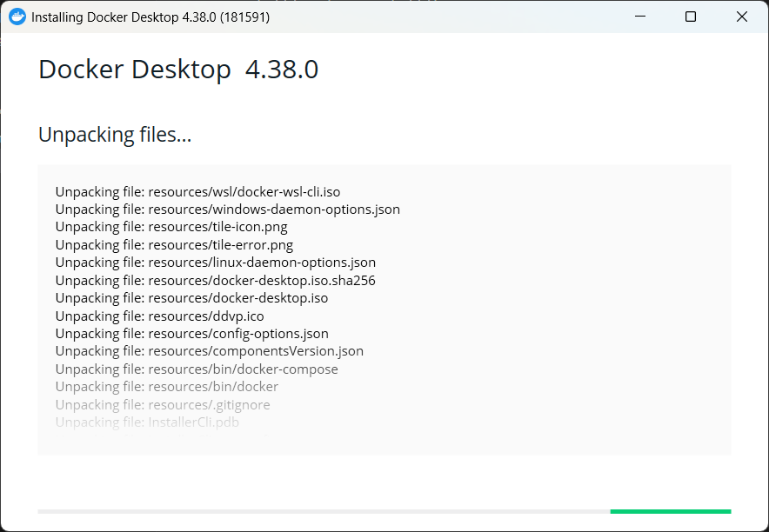The width and height of the screenshot is (769, 532).
Task: Click the installer window title text
Action: click(x=150, y=17)
